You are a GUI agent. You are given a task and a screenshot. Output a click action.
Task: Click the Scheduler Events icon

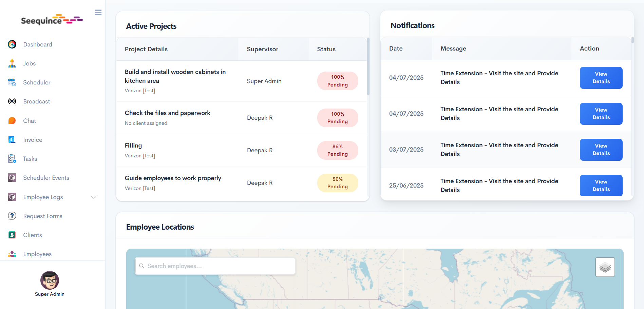pyautogui.click(x=12, y=177)
